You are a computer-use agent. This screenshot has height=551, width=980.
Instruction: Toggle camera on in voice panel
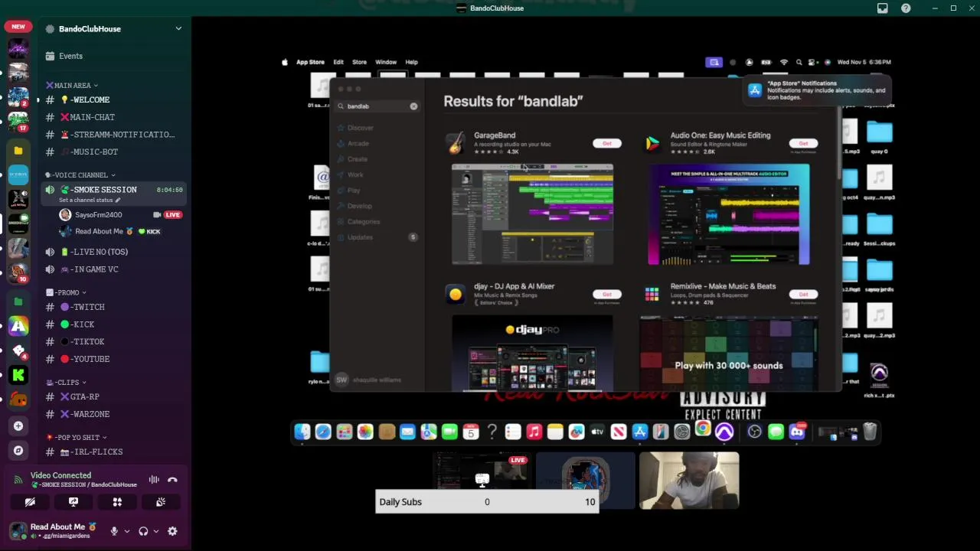30,502
